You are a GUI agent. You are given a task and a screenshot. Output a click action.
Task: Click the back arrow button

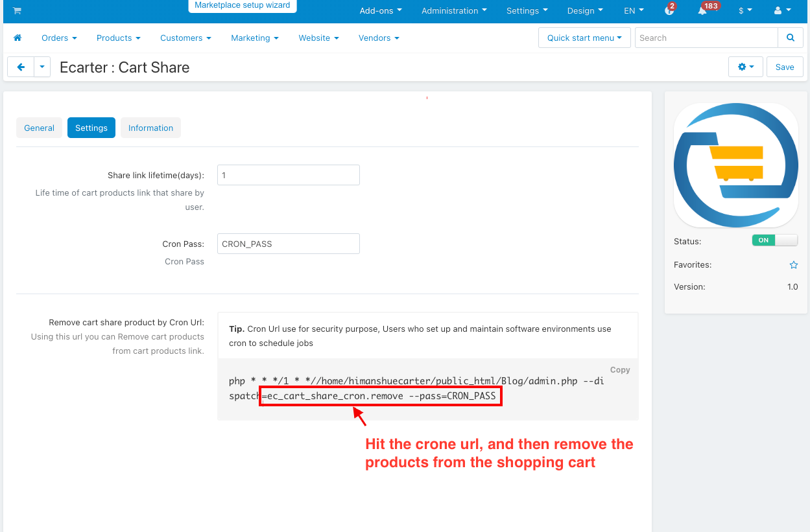(x=21, y=67)
